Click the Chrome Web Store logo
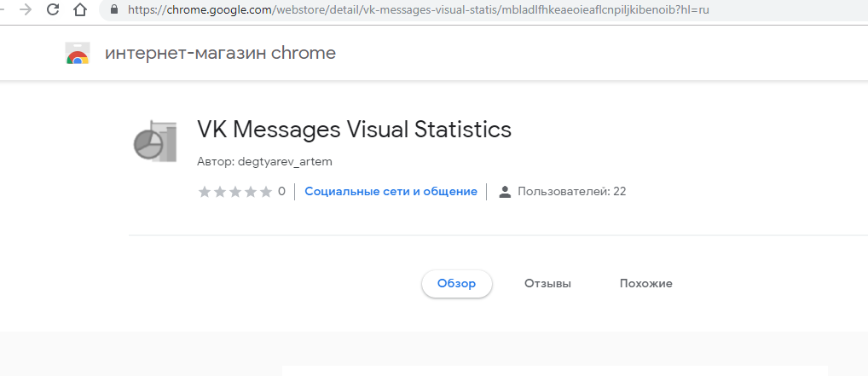 78,53
